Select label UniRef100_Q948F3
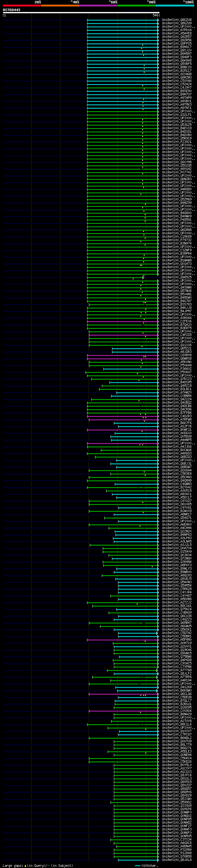 point(177,57)
